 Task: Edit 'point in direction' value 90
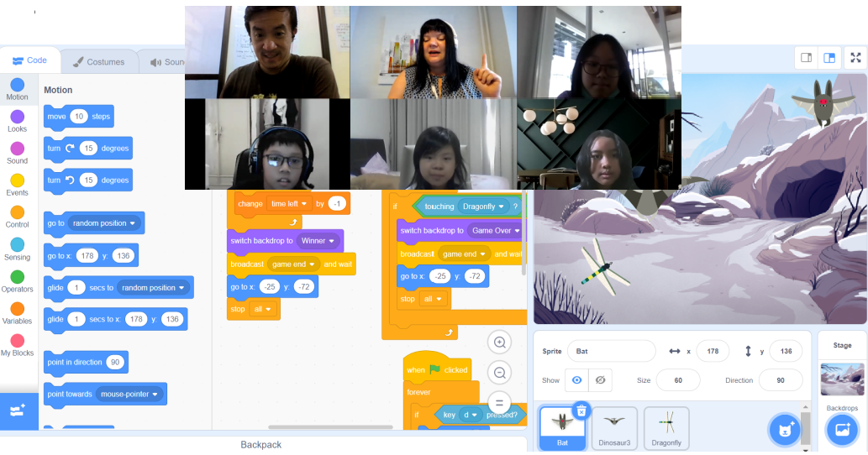point(115,363)
